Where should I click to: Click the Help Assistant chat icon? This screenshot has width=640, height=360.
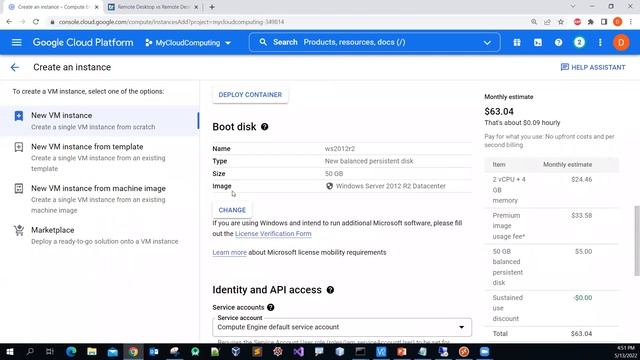[x=564, y=67]
